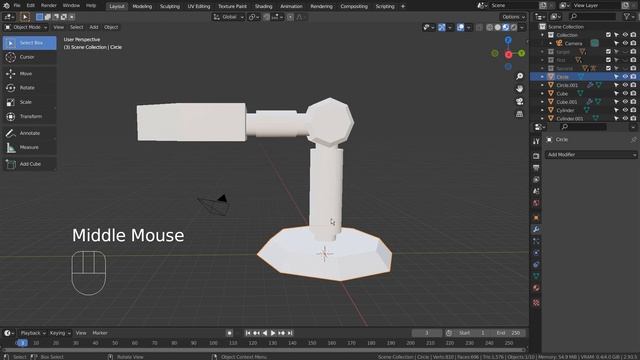
Task: Open the Render properties tab icon
Action: pos(536,156)
